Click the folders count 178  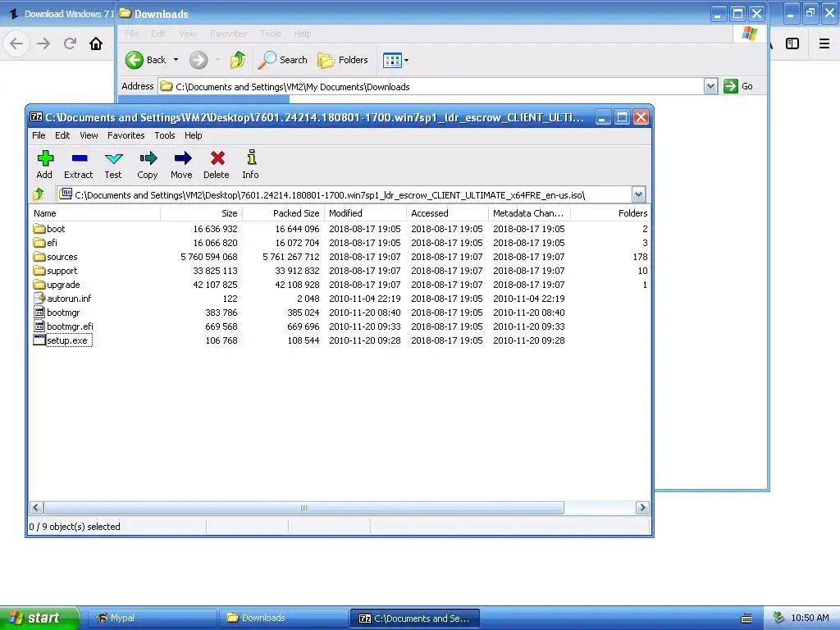coord(640,257)
